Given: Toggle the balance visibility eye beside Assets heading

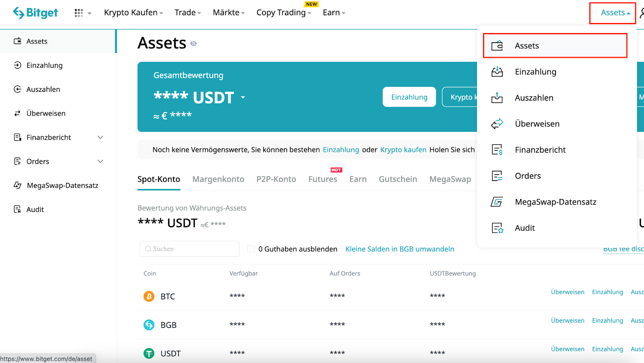Looking at the screenshot, I should click(194, 44).
